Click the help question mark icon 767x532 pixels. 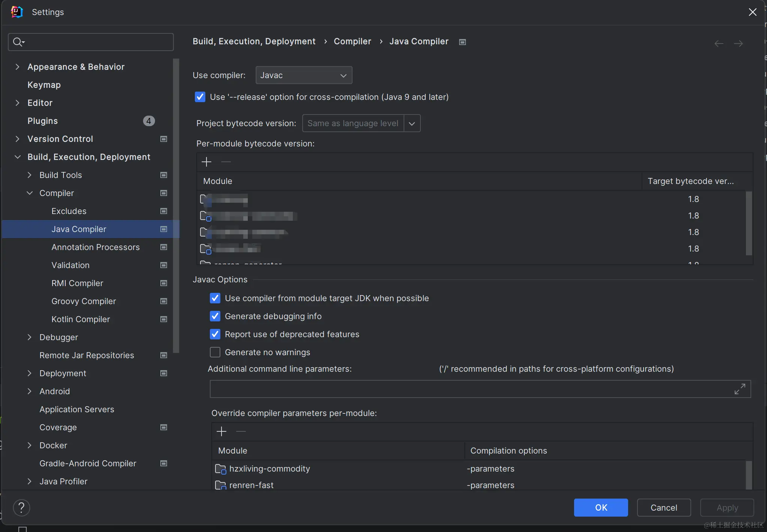[x=21, y=508]
